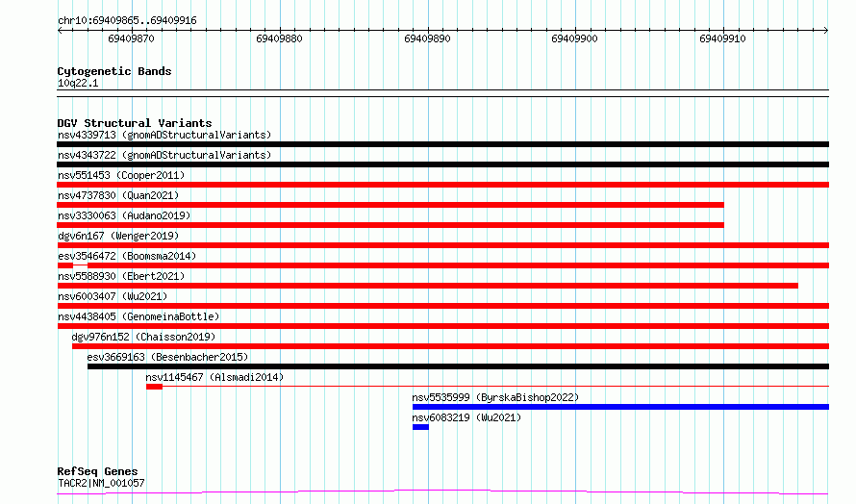The image size is (856, 504).
Task: Select the red bar under Audano2019
Action: (x=390, y=225)
